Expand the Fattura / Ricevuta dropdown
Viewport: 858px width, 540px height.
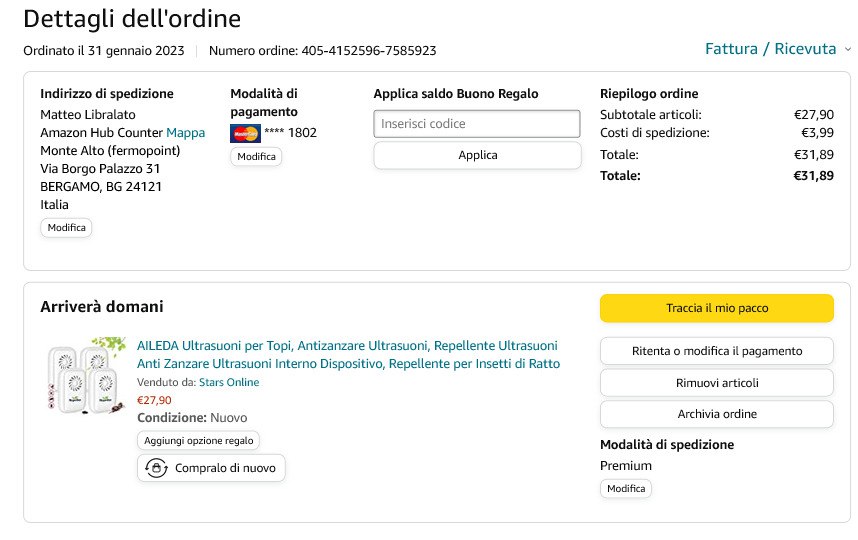point(770,49)
